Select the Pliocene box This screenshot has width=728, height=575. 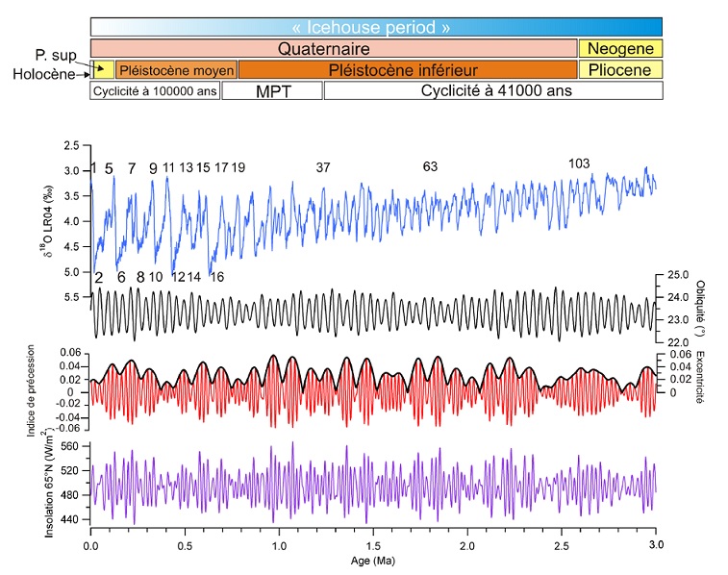tap(620, 70)
